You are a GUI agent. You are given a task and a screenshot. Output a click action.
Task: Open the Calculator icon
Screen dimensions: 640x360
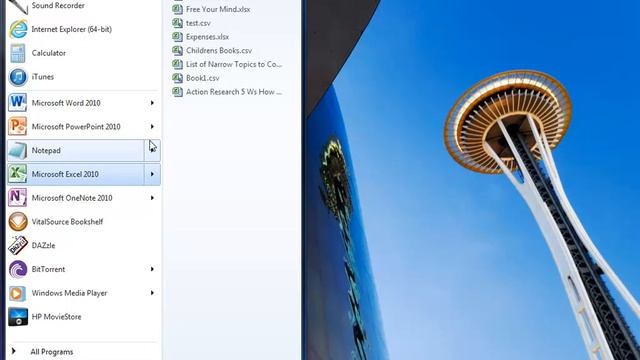coord(18,53)
